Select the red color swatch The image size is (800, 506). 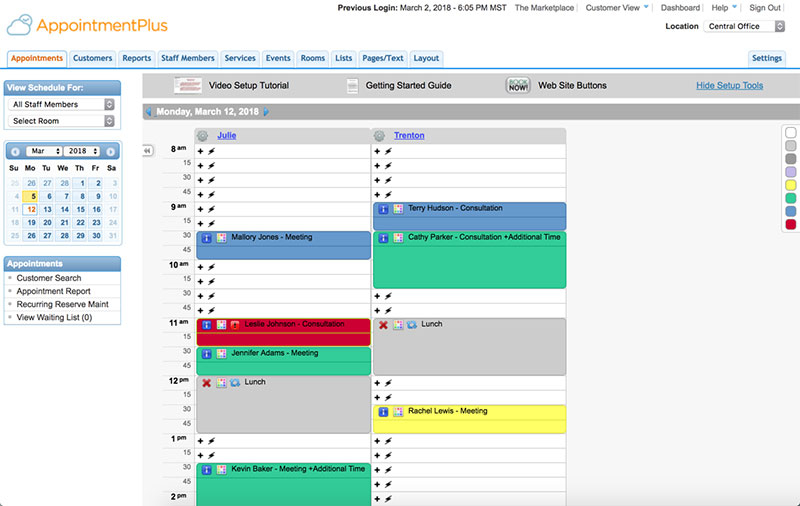pyautogui.click(x=791, y=224)
